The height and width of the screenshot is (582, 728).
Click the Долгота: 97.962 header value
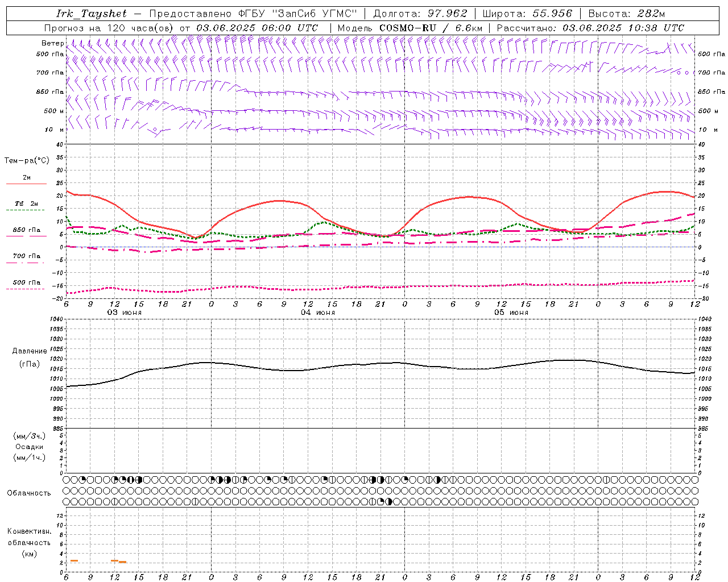[x=420, y=14]
